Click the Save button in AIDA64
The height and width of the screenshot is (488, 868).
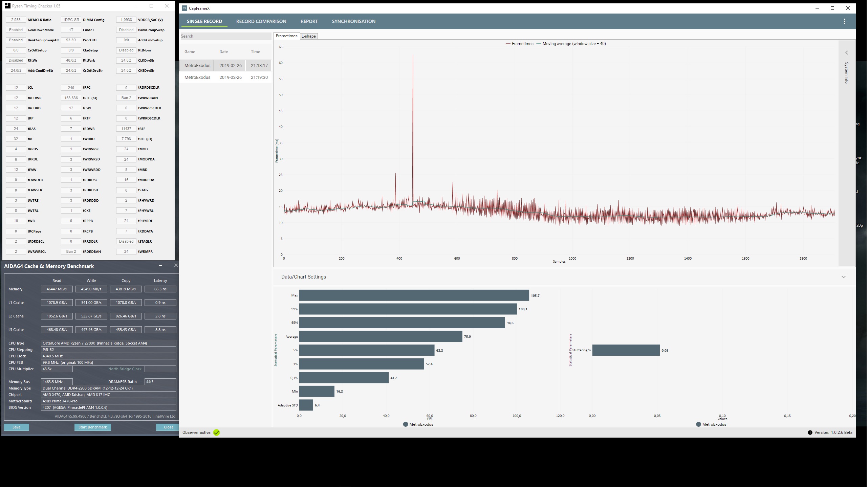pos(17,427)
